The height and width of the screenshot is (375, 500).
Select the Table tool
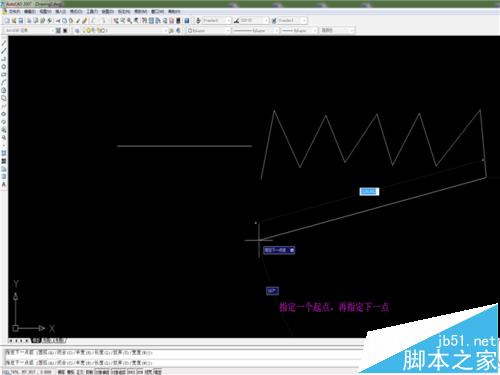4,177
